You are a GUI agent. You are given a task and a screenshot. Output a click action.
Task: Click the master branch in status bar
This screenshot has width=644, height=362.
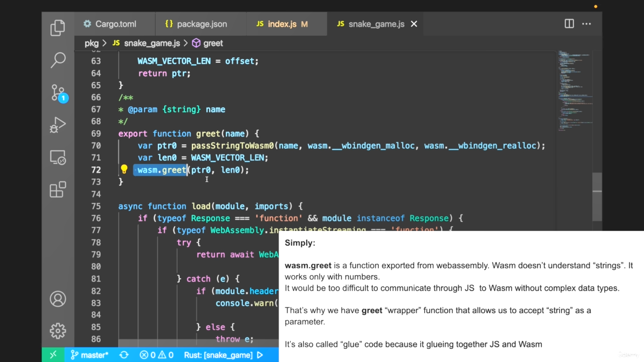click(x=90, y=355)
